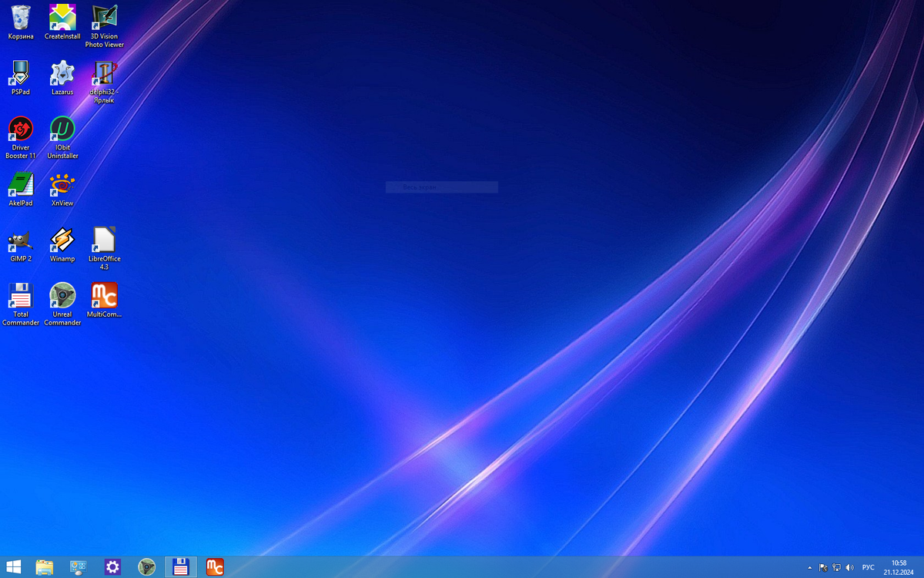Select the Driver Booster 11 shortcut

click(21, 137)
